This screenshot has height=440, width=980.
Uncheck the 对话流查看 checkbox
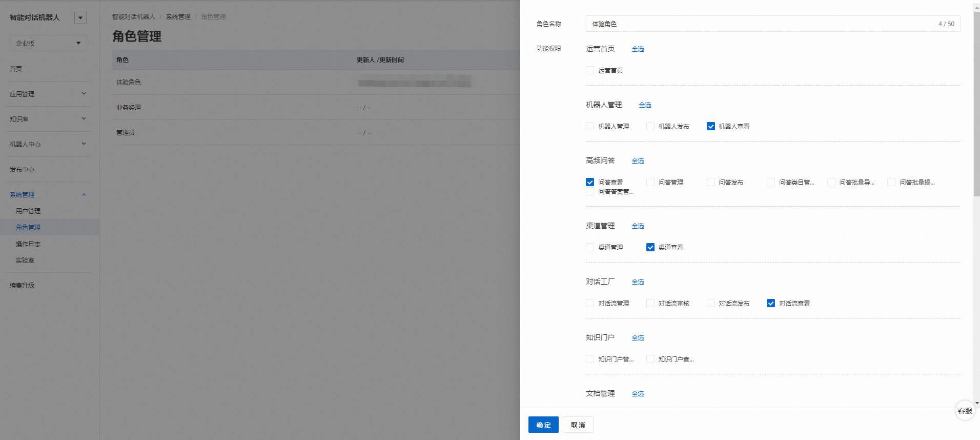pyautogui.click(x=771, y=303)
